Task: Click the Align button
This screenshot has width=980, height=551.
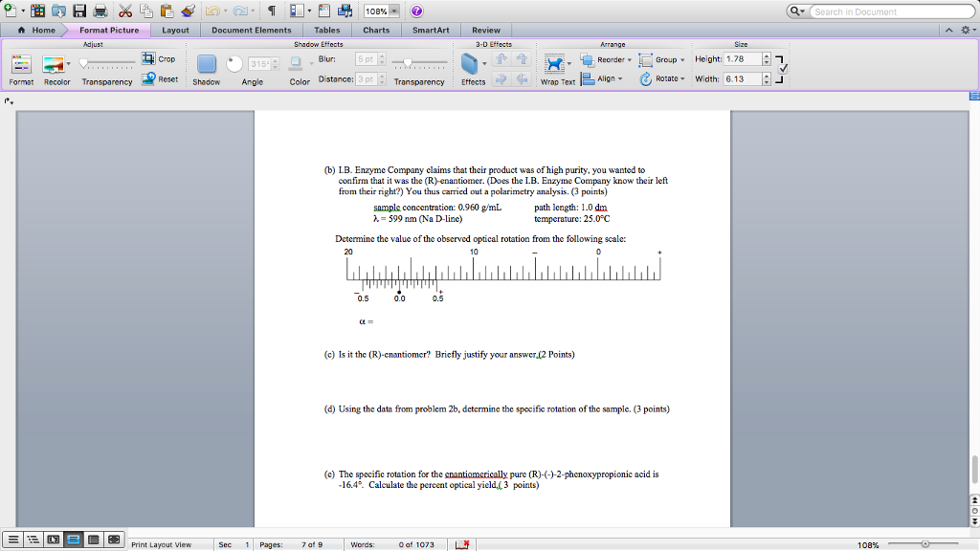Action: (x=601, y=78)
